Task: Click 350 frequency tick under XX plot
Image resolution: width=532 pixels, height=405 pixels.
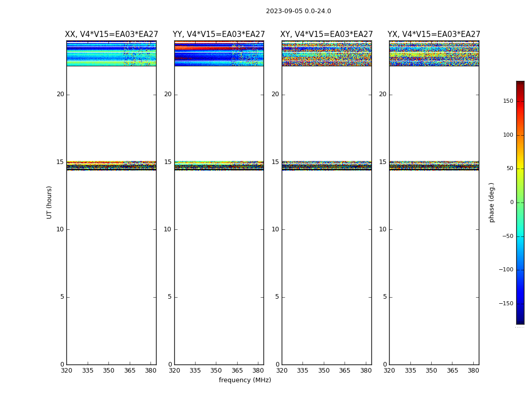Action: (108, 371)
